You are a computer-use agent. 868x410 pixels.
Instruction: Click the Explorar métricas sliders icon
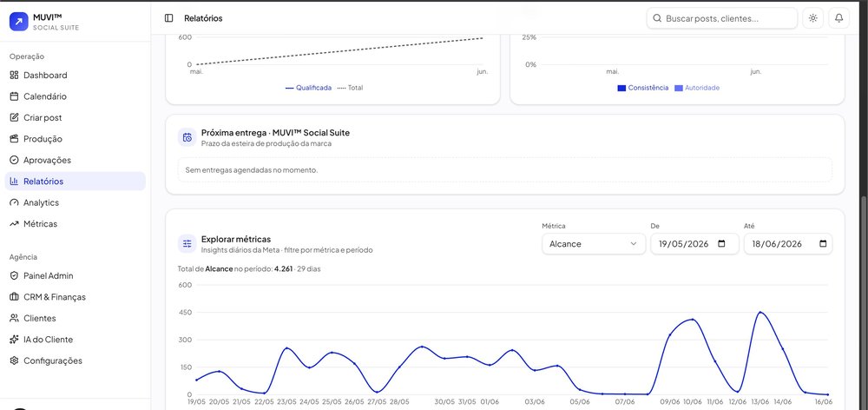[187, 244]
